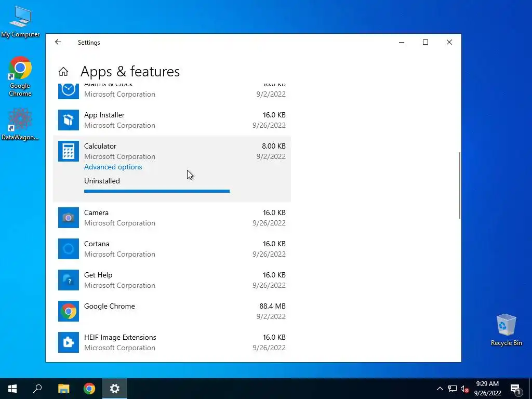The width and height of the screenshot is (532, 399).
Task: Open My Computer desktop icon
Action: pyautogui.click(x=20, y=21)
